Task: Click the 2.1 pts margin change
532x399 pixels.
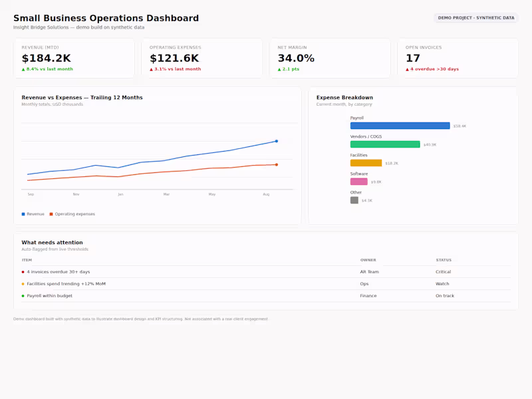Action: pos(289,69)
